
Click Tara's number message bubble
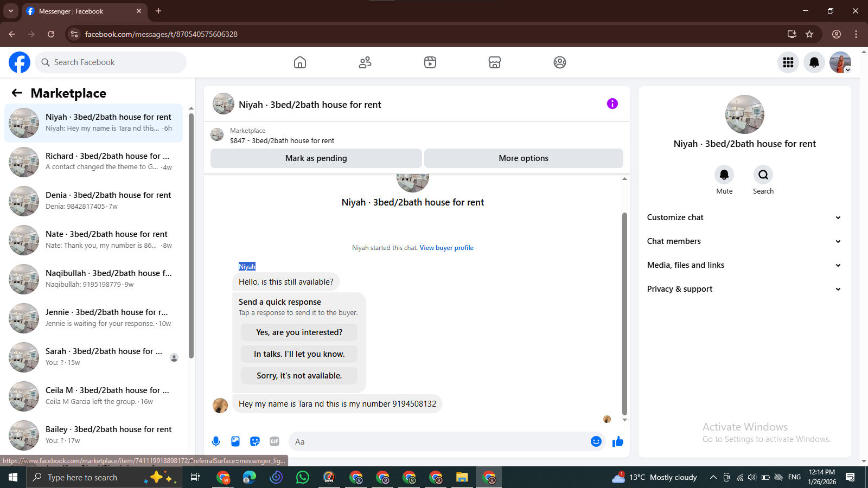(x=337, y=404)
